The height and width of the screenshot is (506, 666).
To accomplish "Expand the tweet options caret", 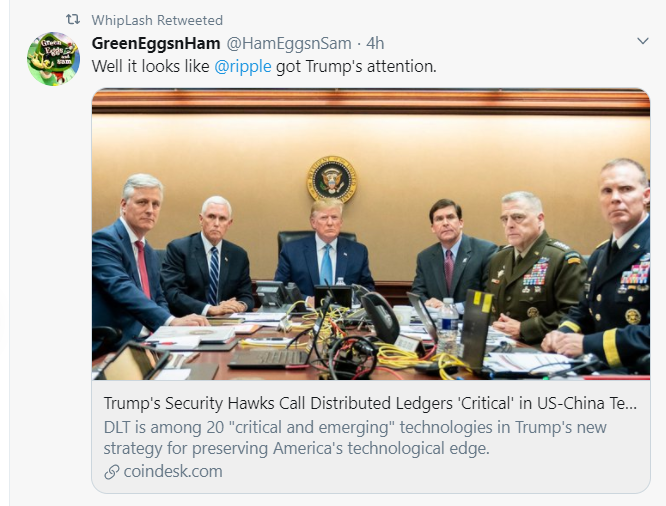I will 643,42.
